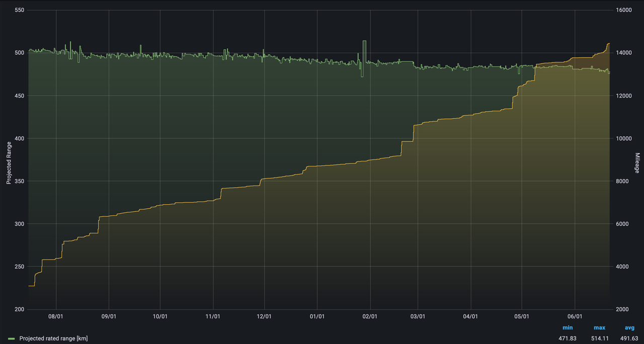
Task: Click the Mileage axis label
Action: pyautogui.click(x=637, y=162)
